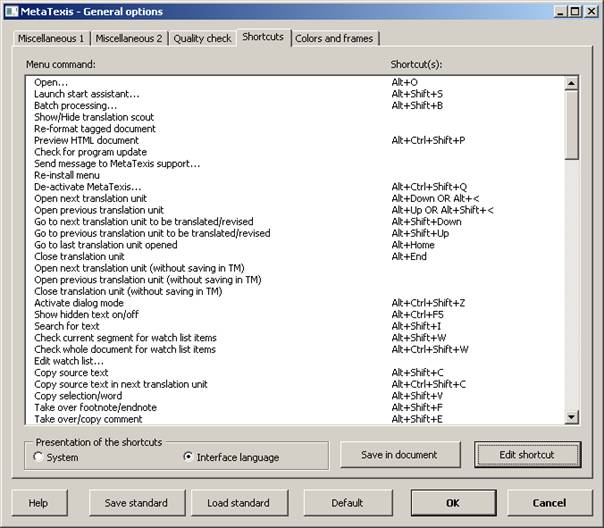
Task: Click the Save standard button
Action: click(136, 503)
